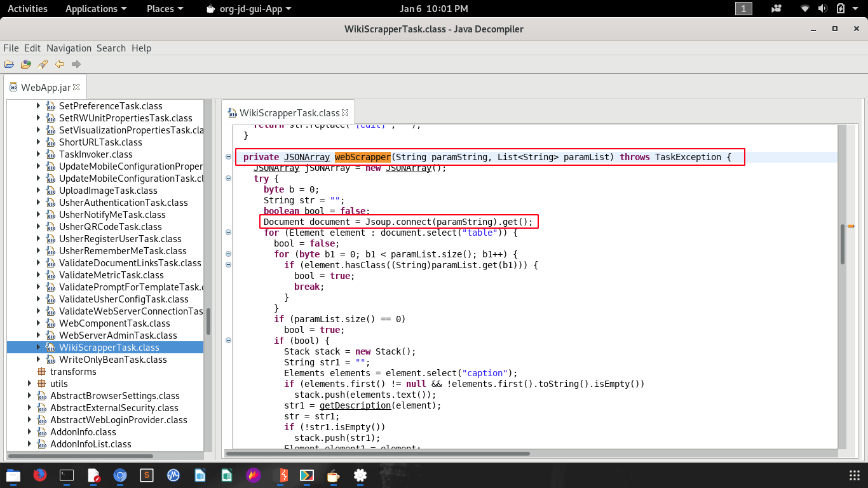Click the Open File toolbar icon
Viewport: 868px width, 488px height.
tap(9, 64)
